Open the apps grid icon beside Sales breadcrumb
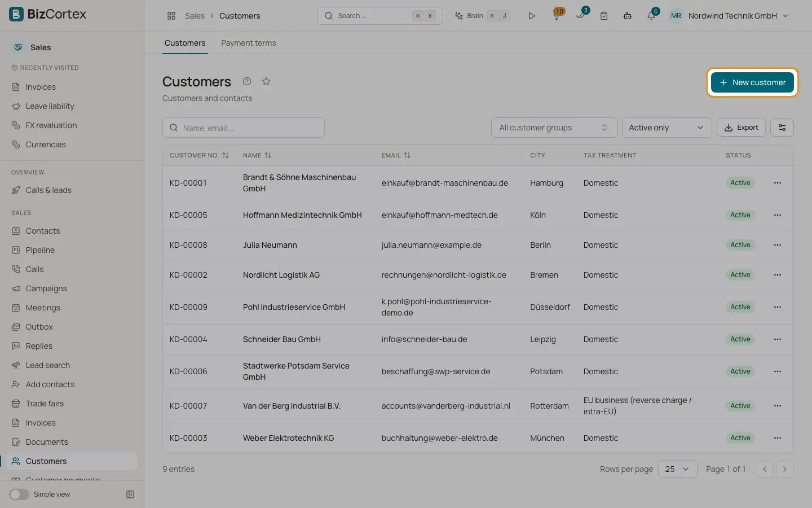Image resolution: width=812 pixels, height=508 pixels. (171, 16)
